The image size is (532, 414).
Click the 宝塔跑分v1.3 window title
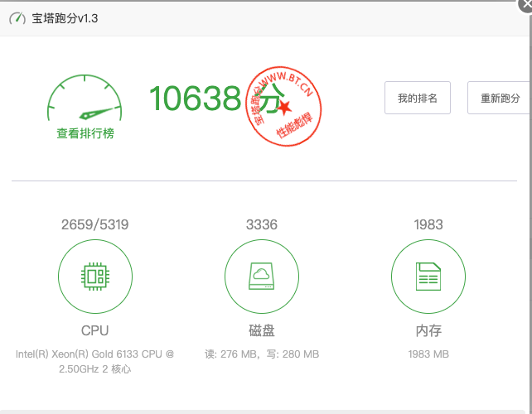(x=65, y=18)
